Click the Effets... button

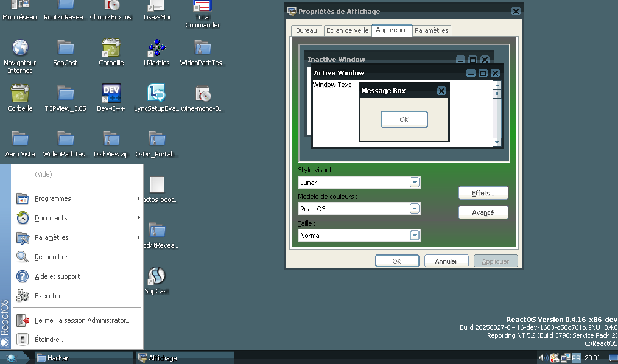483,193
